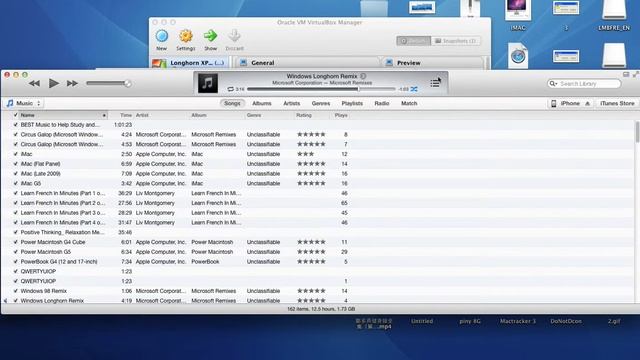Toggle the shuffle icon in the player
This screenshot has height=360, width=640.
point(414,89)
